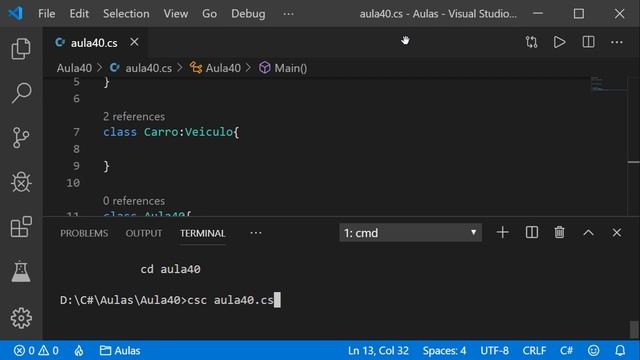This screenshot has width=640, height=360.
Task: Change encoding via UTF-8 status item
Action: pos(494,351)
